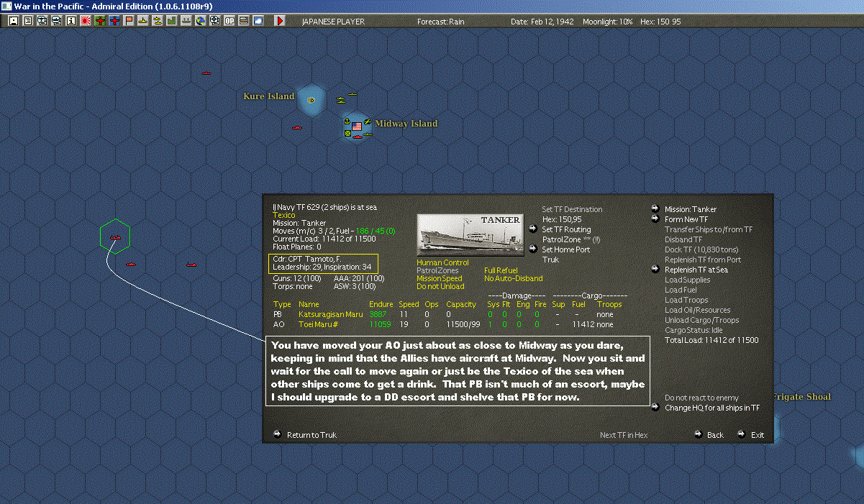Choose Set TF Routing
This screenshot has width=864, height=504.
click(x=566, y=229)
